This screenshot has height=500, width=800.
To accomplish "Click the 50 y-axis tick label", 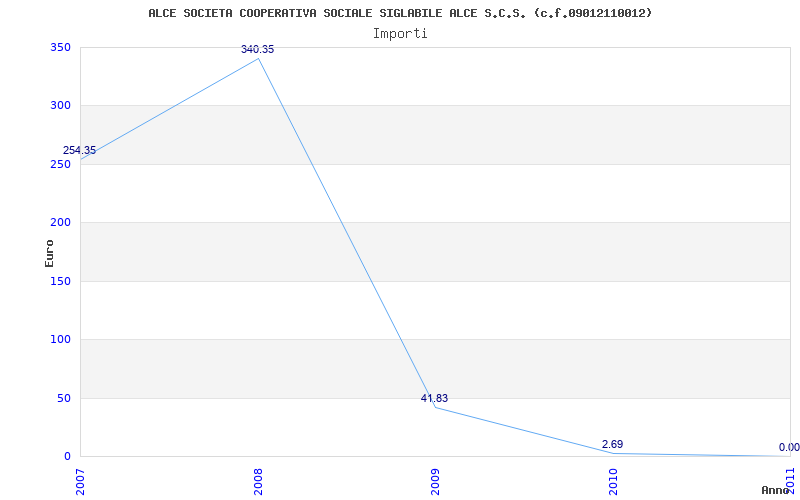I will (64, 398).
